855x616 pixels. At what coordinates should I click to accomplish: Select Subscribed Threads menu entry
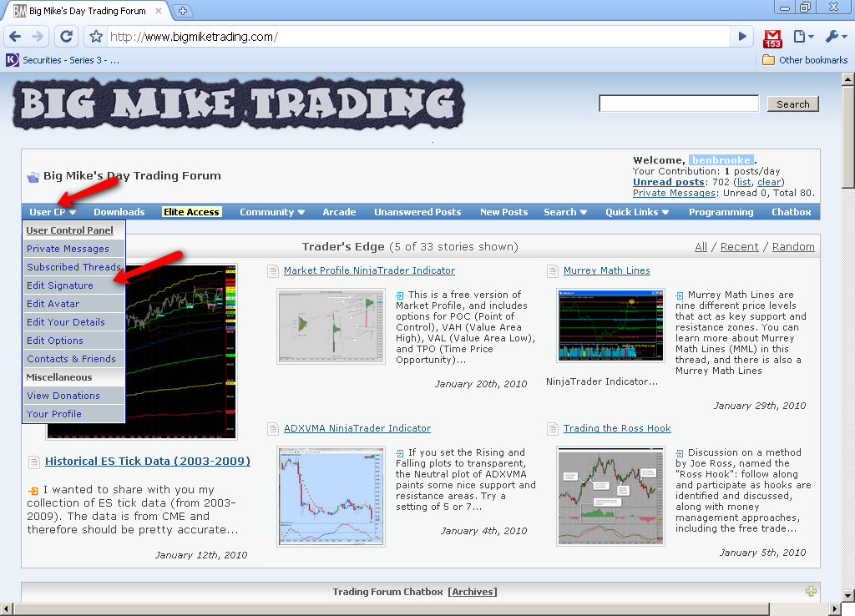(73, 267)
